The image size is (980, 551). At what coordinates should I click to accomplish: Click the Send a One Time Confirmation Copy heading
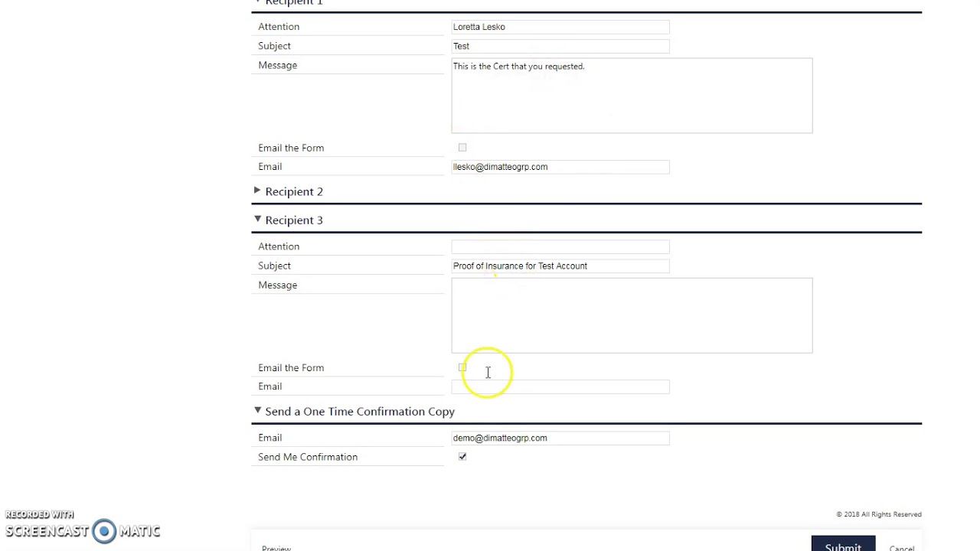[360, 412]
